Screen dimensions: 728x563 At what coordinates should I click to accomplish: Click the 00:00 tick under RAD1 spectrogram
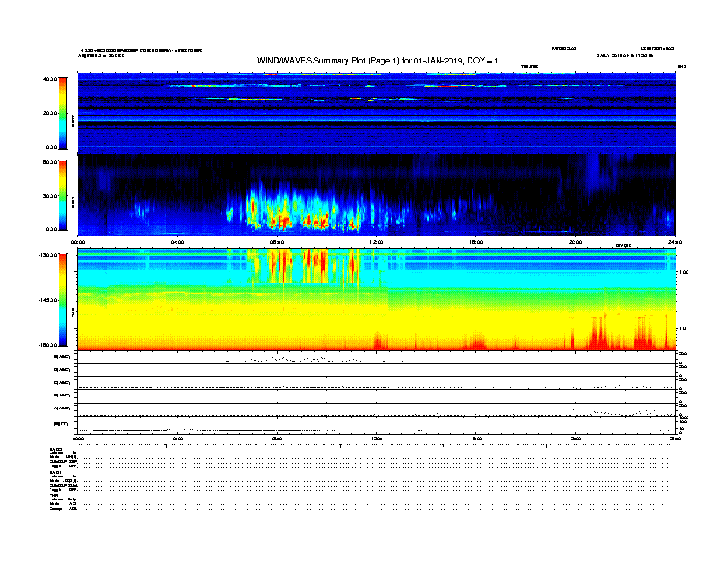(77, 242)
